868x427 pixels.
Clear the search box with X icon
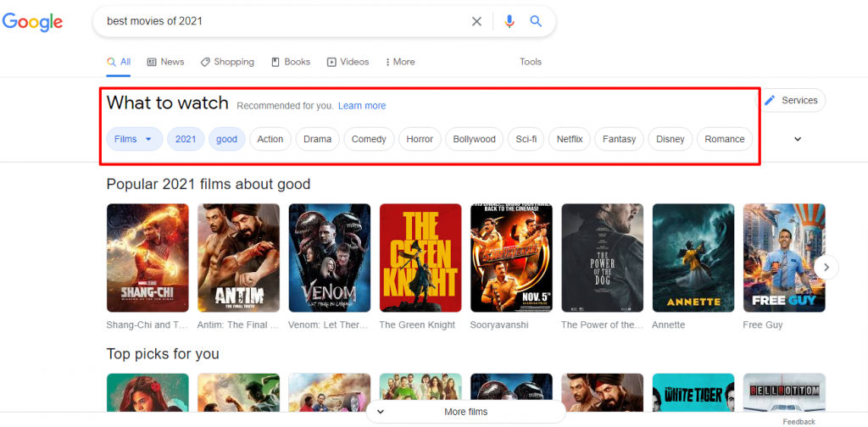(476, 21)
